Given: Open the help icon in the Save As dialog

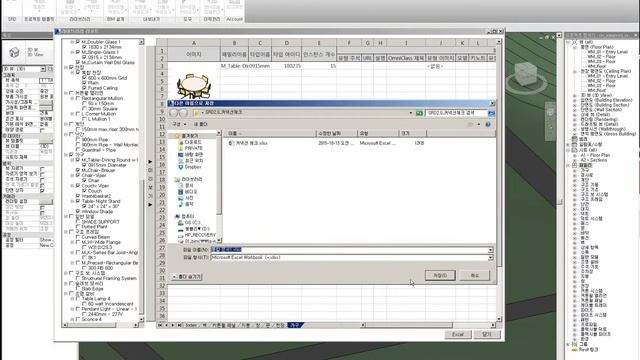Looking at the screenshot, I should 488,124.
